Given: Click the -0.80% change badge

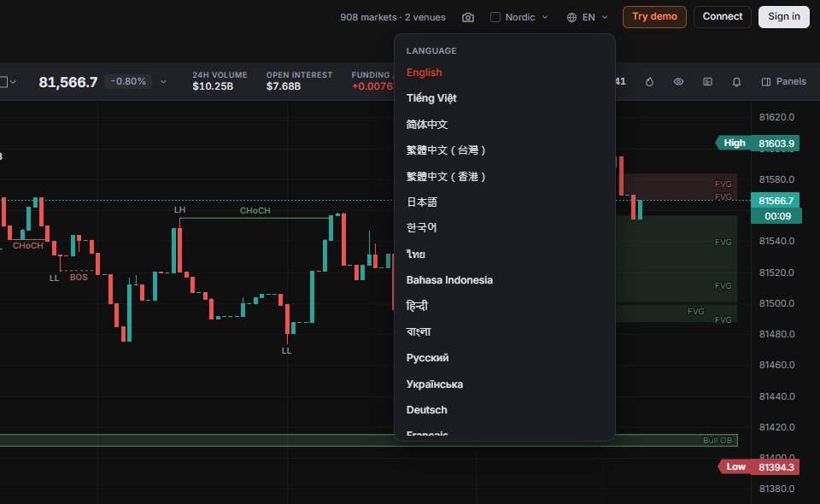Looking at the screenshot, I should (x=128, y=81).
